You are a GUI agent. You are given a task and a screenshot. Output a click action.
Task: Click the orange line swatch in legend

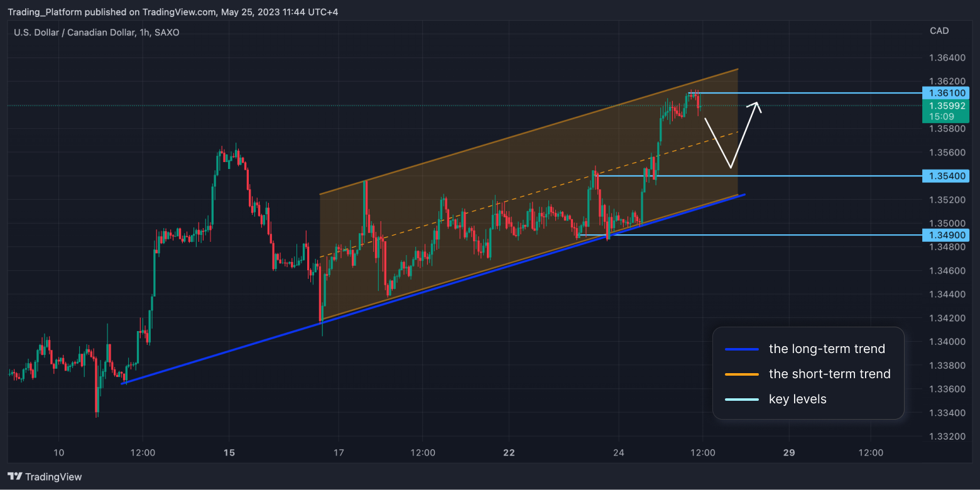tap(741, 374)
